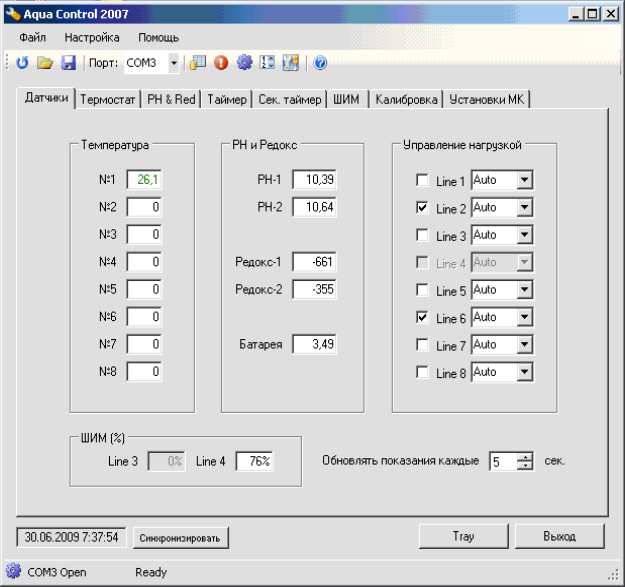The height and width of the screenshot is (587, 625).
Task: Open the Настройка menu
Action: tap(92, 37)
